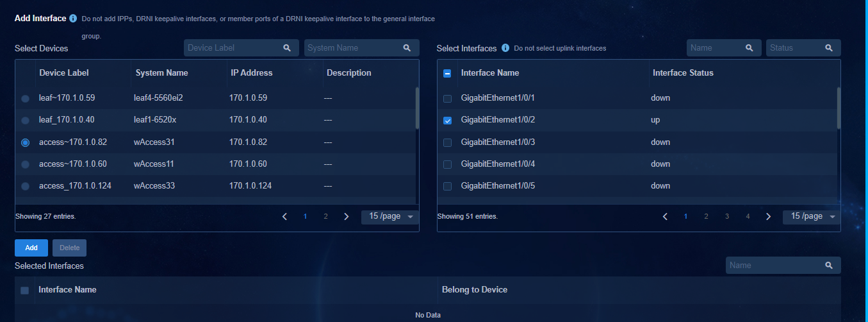This screenshot has width=868, height=322.
Task: Click the leaf1-6520x system name cell
Action: [x=155, y=120]
